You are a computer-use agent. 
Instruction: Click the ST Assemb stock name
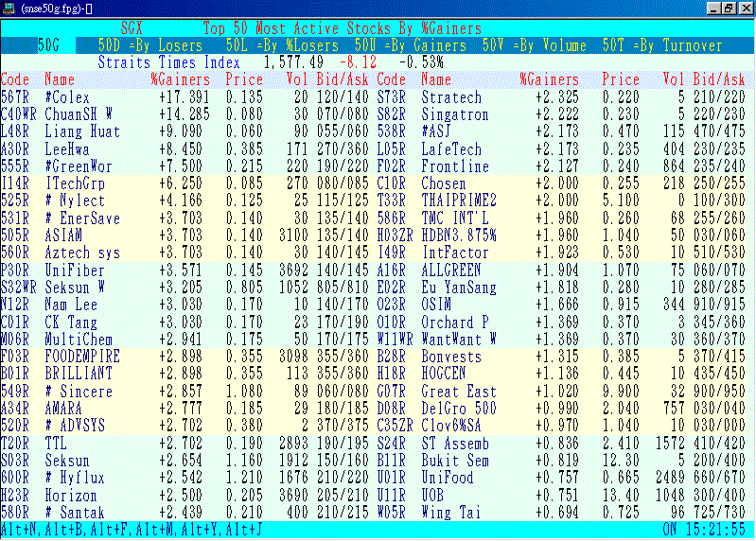(x=455, y=444)
